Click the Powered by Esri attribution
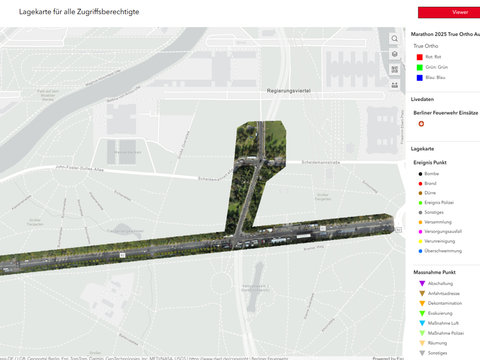 pyautogui.click(x=388, y=358)
